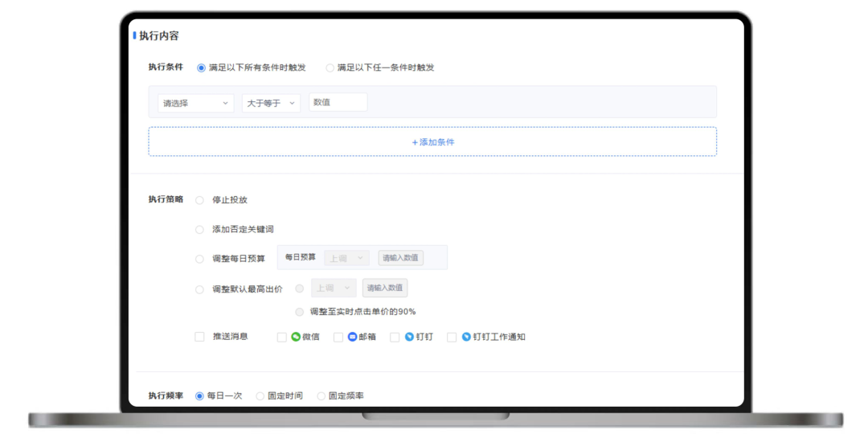Viewport: 868px width, 434px height.
Task: Click the green WeChat icon
Action: click(296, 337)
